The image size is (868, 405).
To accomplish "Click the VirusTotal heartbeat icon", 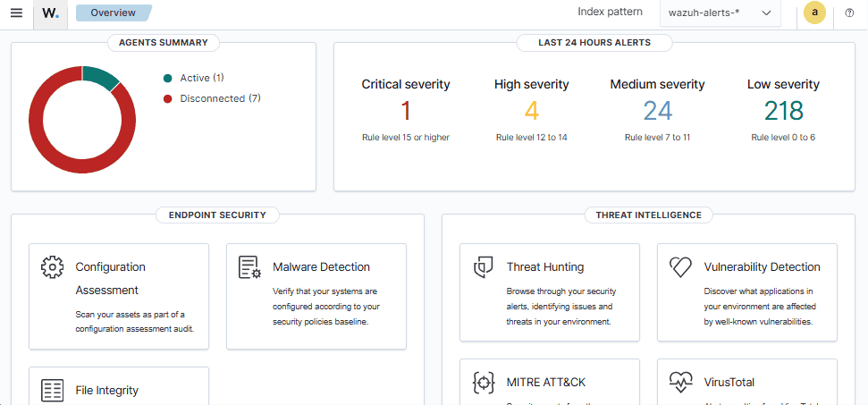I will pyautogui.click(x=680, y=383).
